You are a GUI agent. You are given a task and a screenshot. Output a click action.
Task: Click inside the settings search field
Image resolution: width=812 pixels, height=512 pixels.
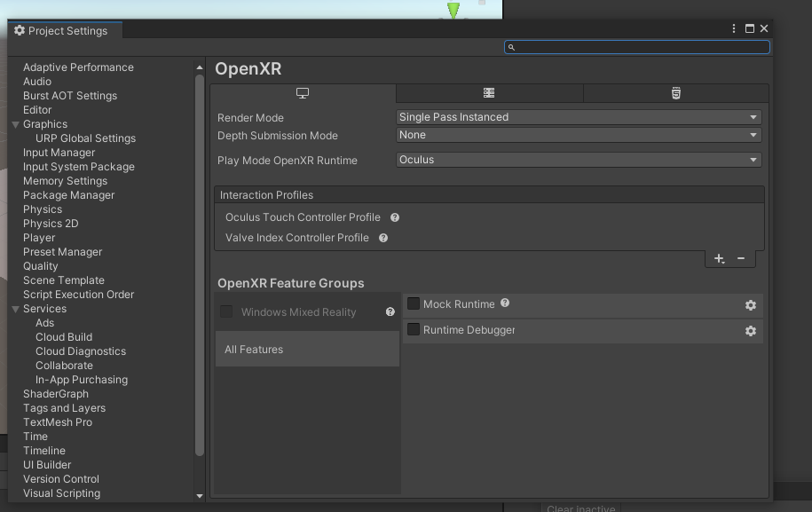click(636, 46)
